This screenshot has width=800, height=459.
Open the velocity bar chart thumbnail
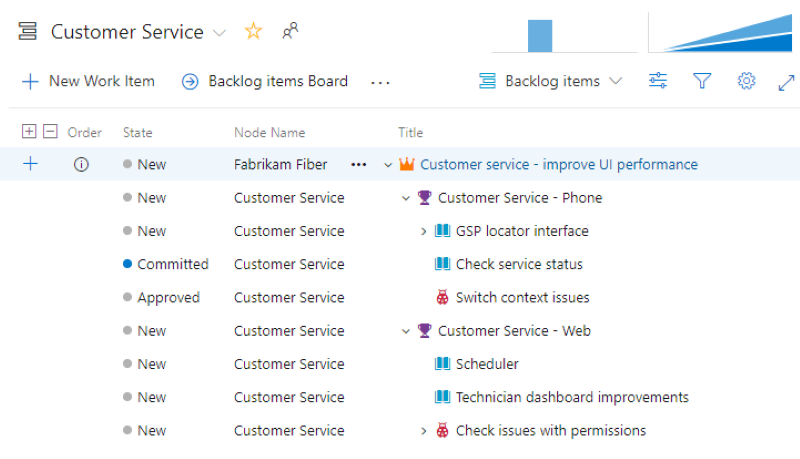tap(565, 34)
